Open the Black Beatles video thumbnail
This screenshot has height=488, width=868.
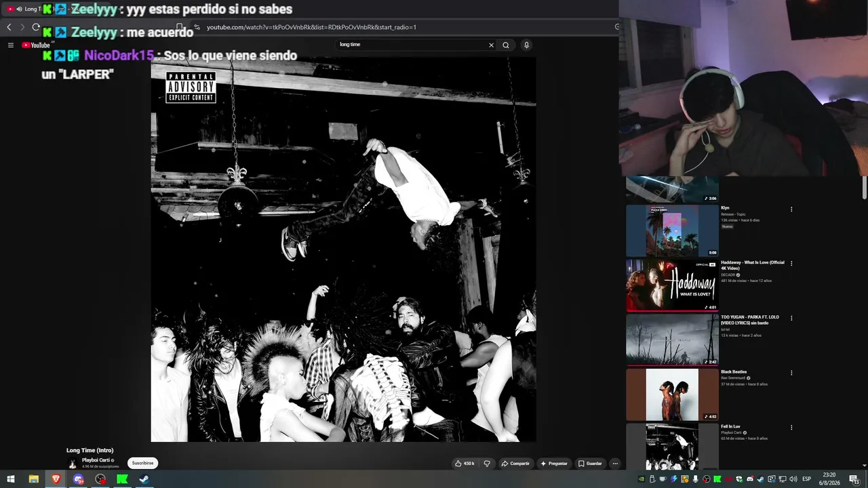pos(672,394)
